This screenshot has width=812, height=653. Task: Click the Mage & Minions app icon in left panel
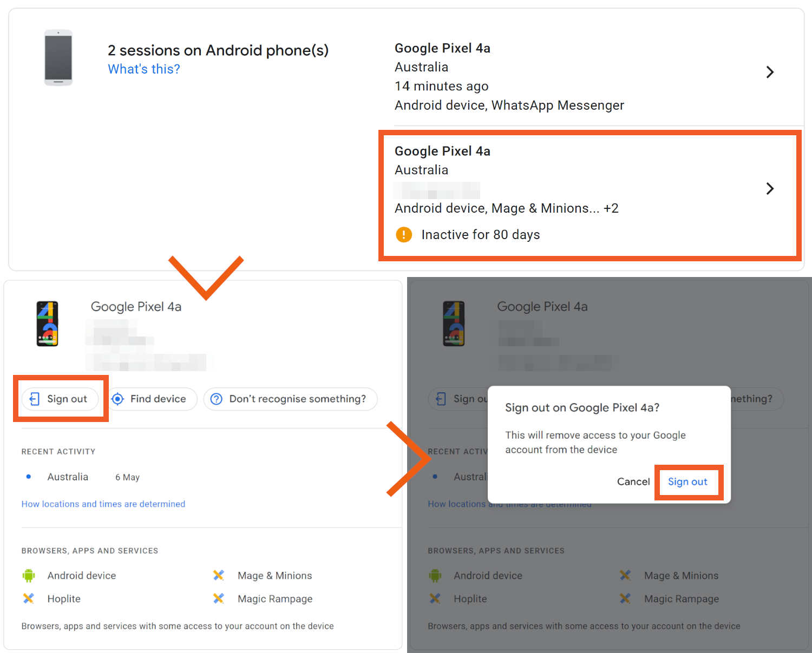219,576
